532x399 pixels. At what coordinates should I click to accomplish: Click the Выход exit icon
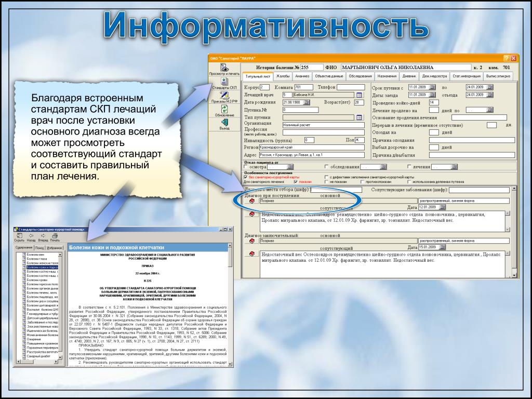[224, 124]
